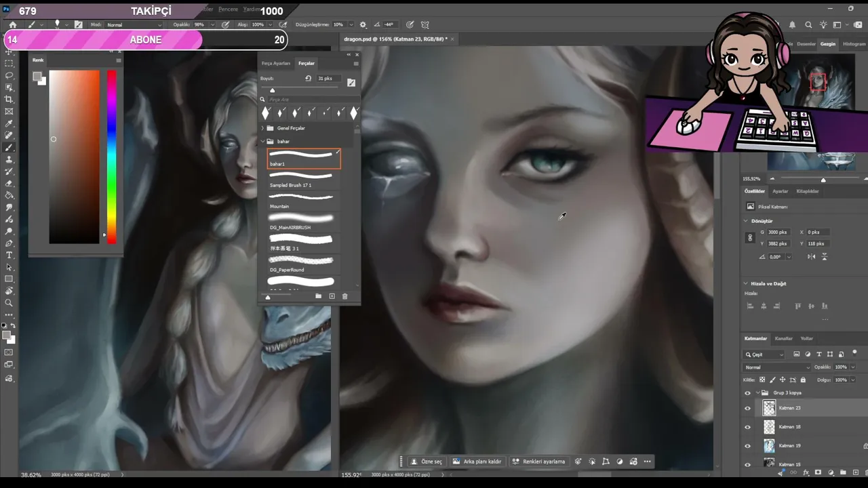Toggle the symmetry butterfly icon
Screen dimensions: 868x488
pos(426,24)
